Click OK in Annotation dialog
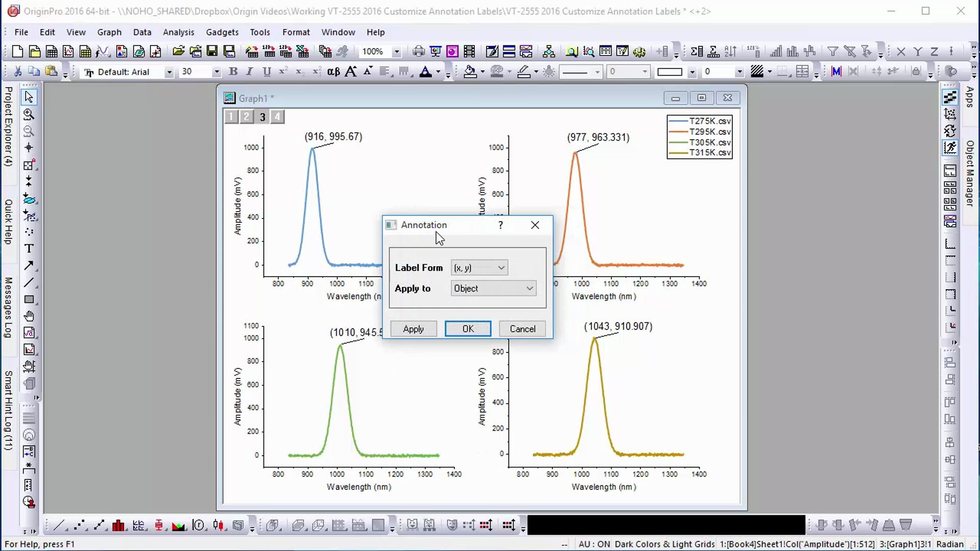This screenshot has width=980, height=551. pyautogui.click(x=468, y=329)
